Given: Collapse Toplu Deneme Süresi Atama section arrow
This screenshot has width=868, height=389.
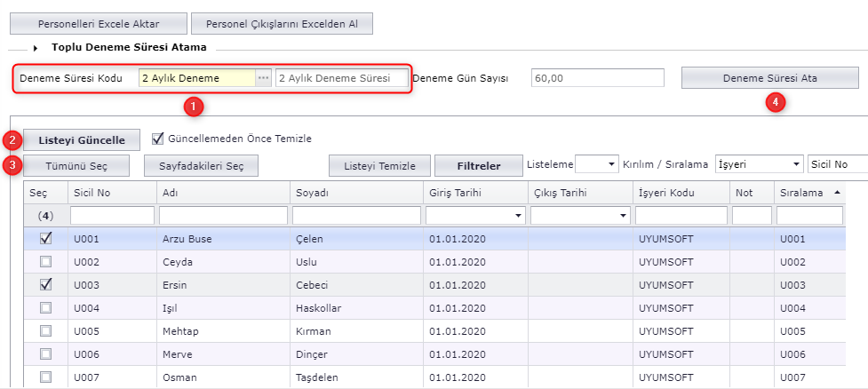Looking at the screenshot, I should coord(36,47).
